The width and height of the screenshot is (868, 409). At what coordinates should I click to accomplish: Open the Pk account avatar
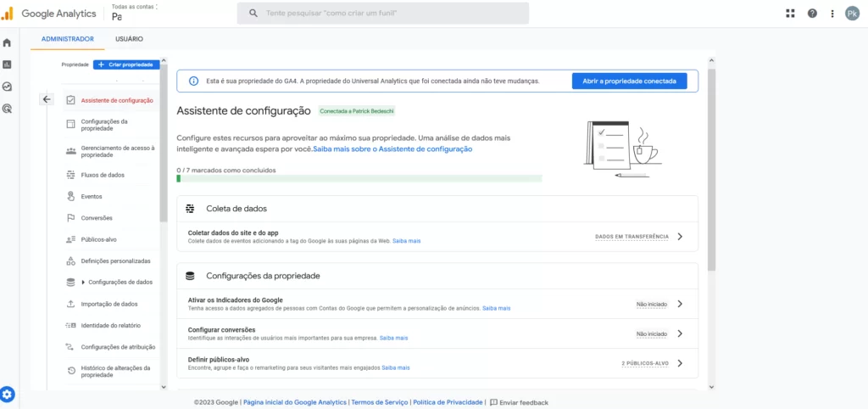pyautogui.click(x=852, y=14)
